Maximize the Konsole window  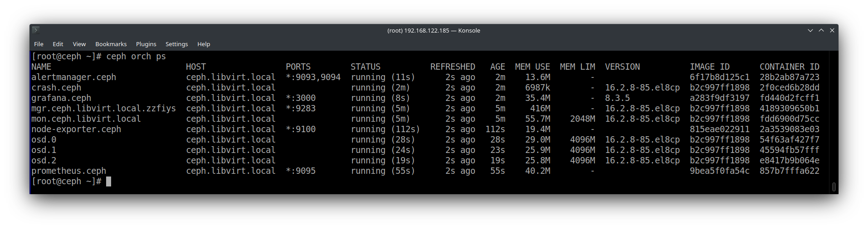(x=821, y=30)
